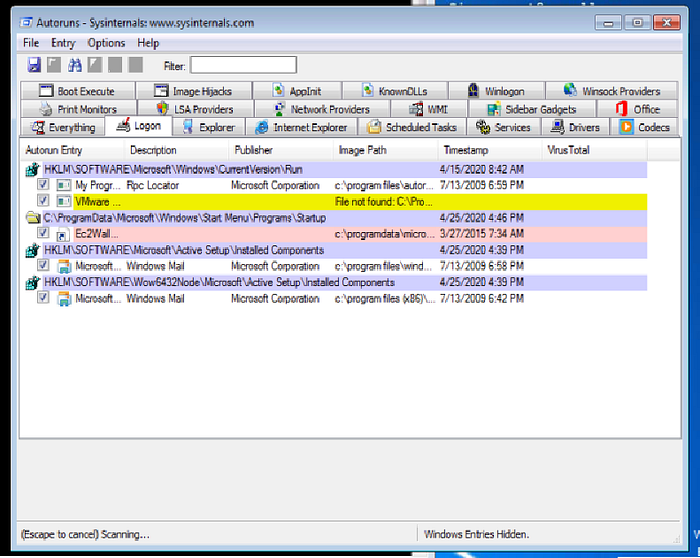Open the Entry menu
Image resolution: width=700 pixels, height=558 pixels.
63,43
